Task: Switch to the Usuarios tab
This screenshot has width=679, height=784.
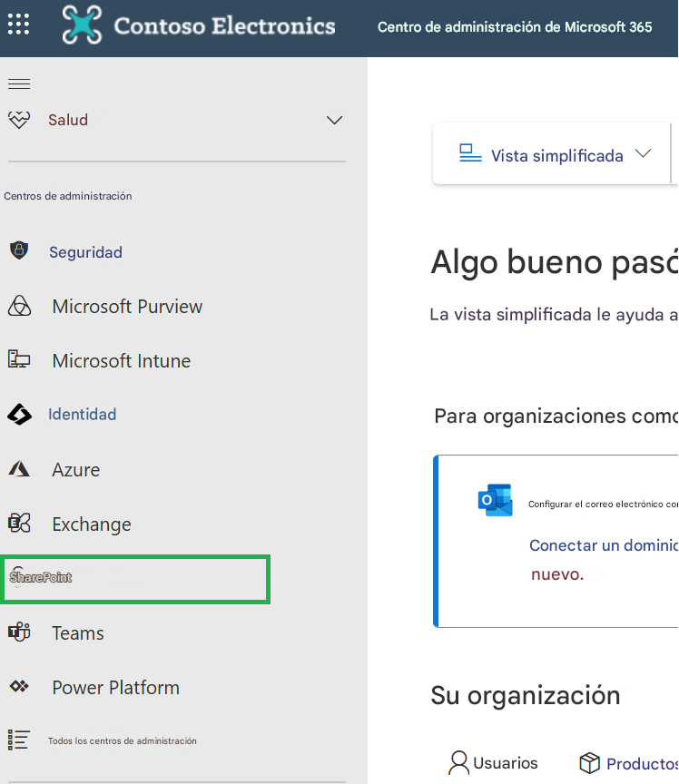Action: 506,763
